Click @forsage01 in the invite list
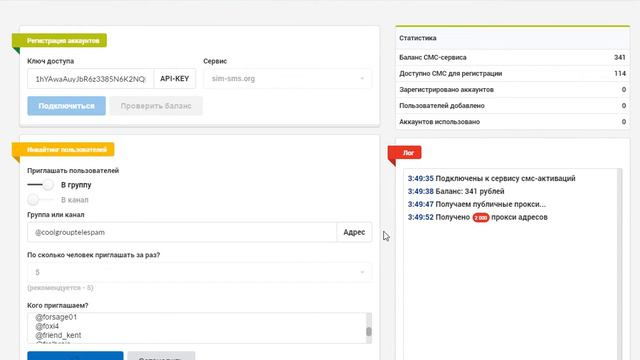This screenshot has width=640, height=360. (56, 317)
